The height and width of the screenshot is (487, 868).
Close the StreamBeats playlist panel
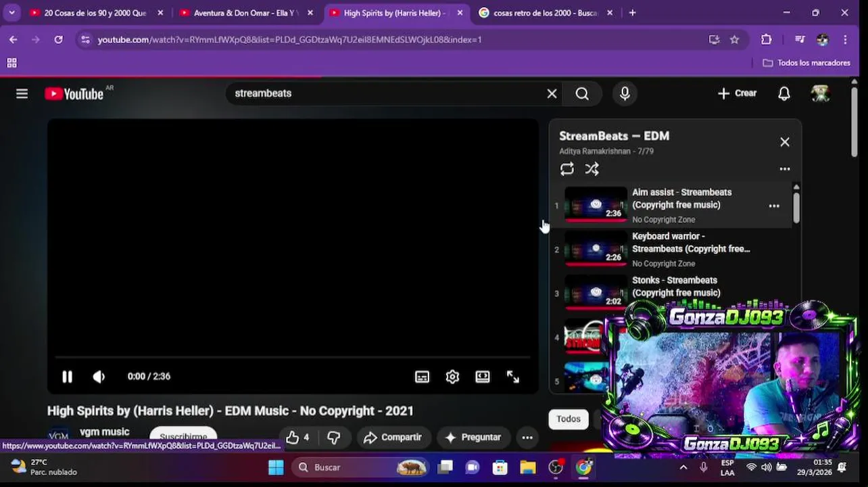coord(784,142)
